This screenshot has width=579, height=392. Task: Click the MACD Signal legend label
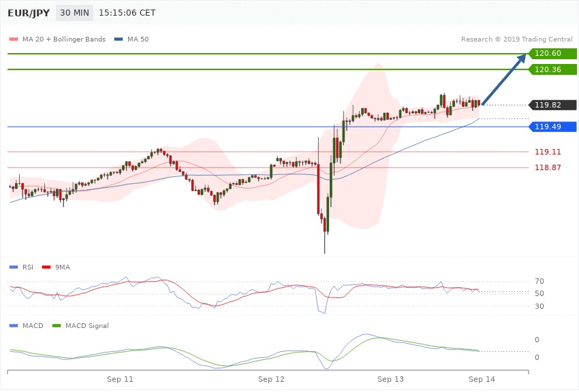87,326
